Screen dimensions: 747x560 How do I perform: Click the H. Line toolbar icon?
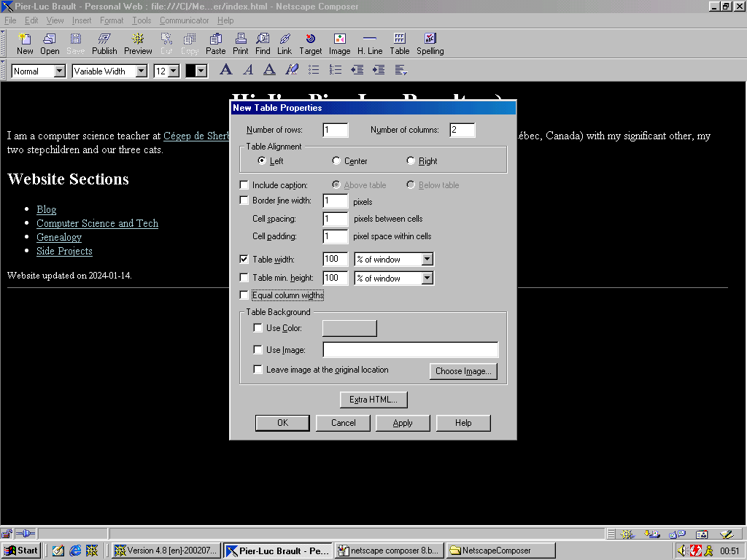pos(370,44)
